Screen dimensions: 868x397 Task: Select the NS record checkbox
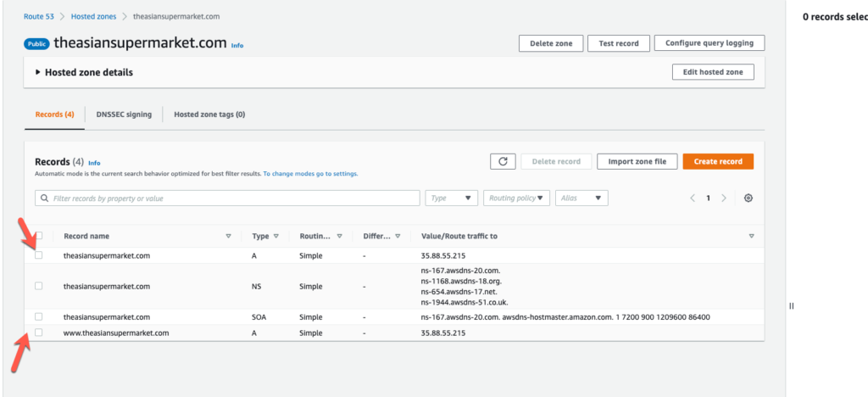click(x=39, y=286)
